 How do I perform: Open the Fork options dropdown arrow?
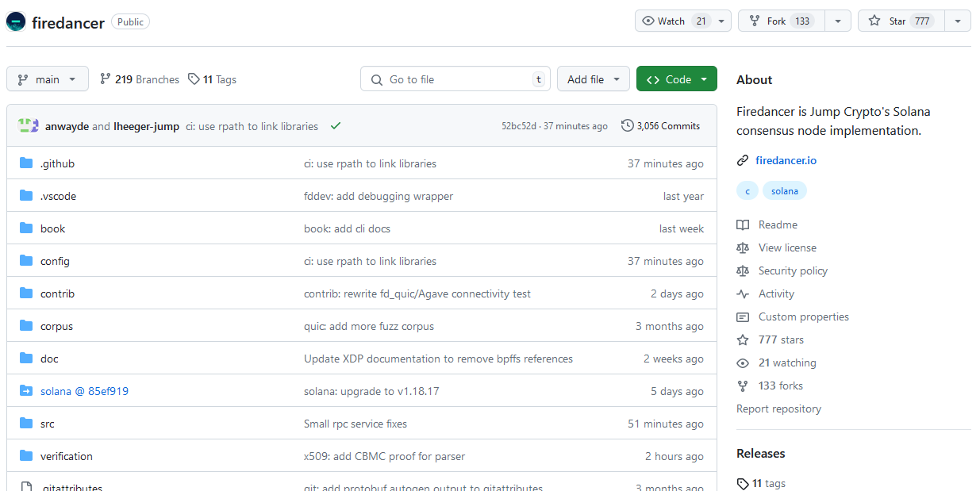[838, 21]
